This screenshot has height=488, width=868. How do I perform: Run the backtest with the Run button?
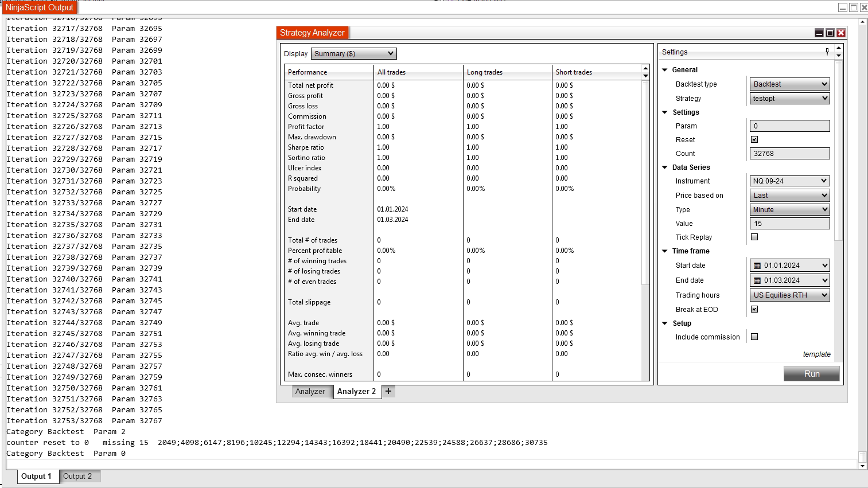point(812,374)
